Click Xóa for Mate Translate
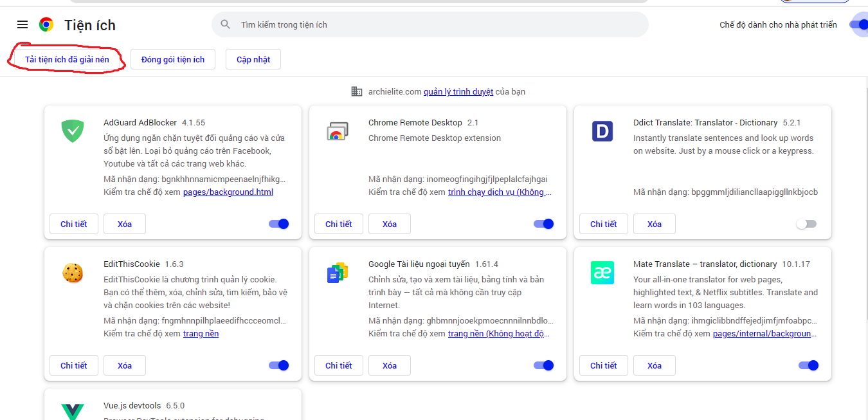This screenshot has height=420, width=868. tap(655, 365)
